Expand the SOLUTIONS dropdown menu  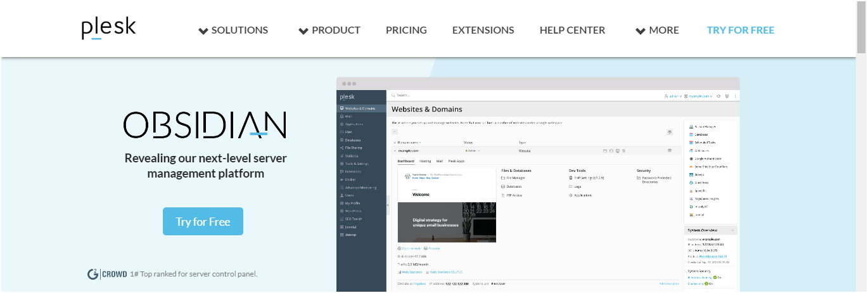pyautogui.click(x=233, y=30)
